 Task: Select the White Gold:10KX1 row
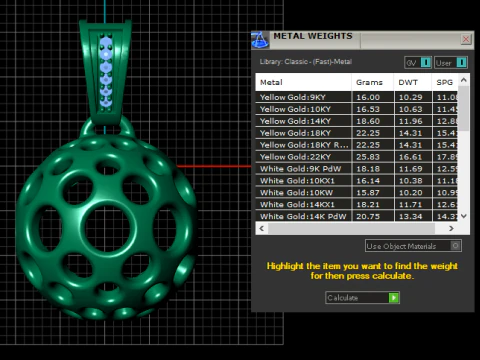[x=357, y=181]
